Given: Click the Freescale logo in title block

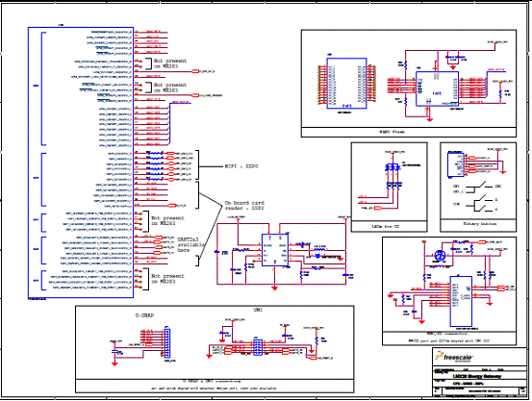Looking at the screenshot, I should (x=455, y=357).
